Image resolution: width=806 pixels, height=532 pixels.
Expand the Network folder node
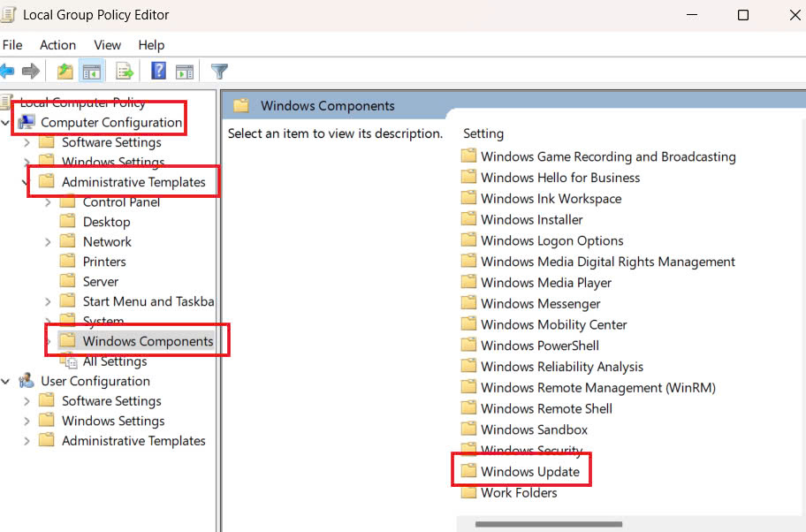(48, 242)
